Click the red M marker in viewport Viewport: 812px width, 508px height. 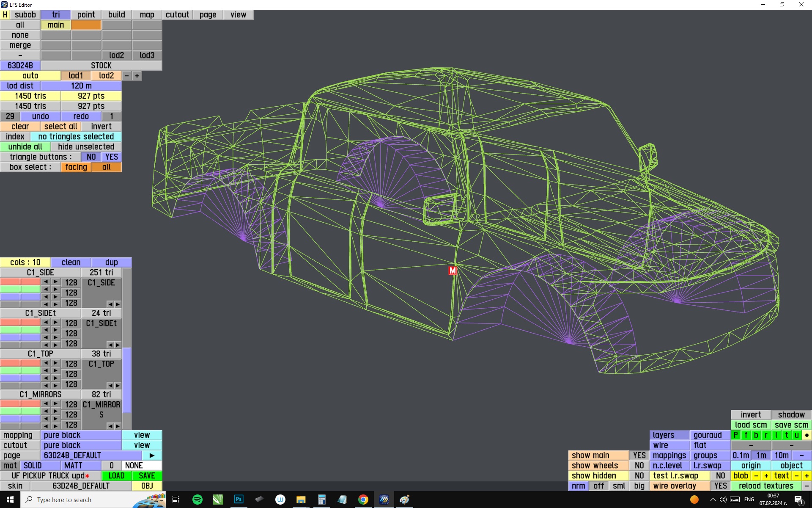point(453,271)
